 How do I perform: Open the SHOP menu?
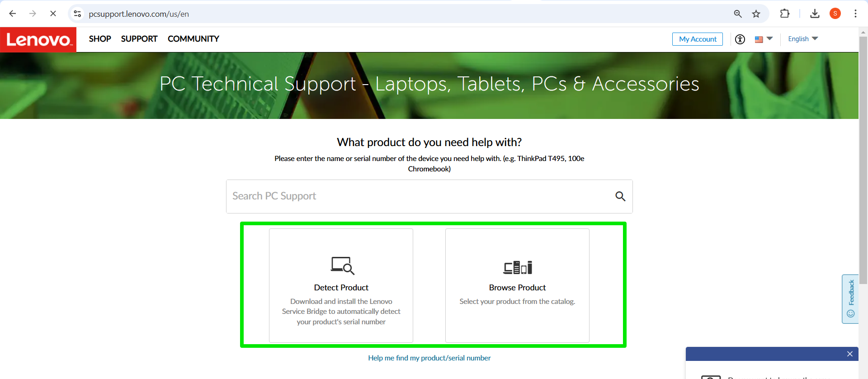(100, 39)
